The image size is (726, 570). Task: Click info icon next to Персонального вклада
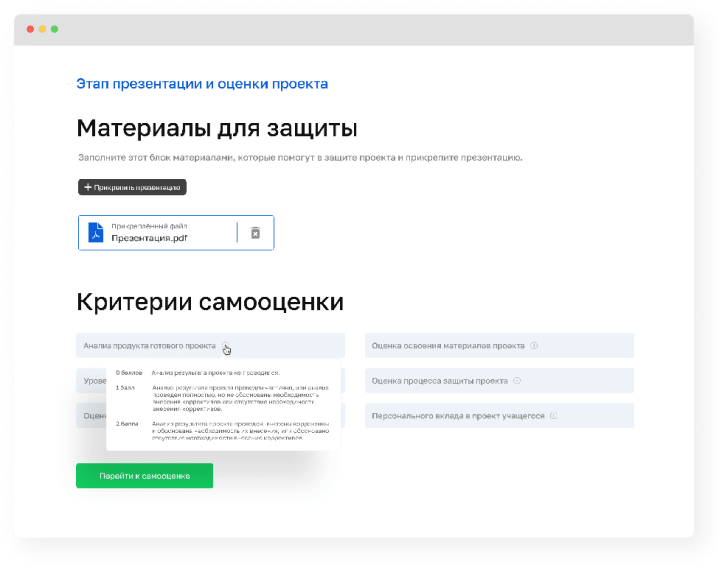point(553,415)
